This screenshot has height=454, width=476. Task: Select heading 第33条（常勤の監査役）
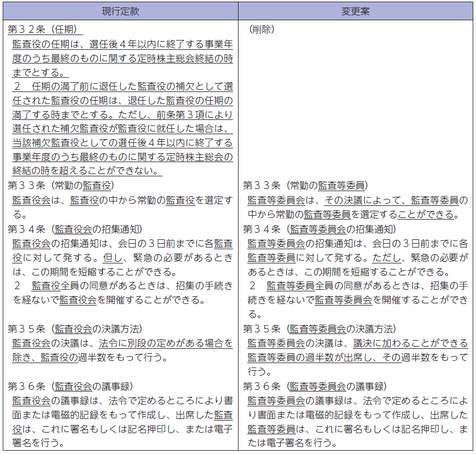61,185
